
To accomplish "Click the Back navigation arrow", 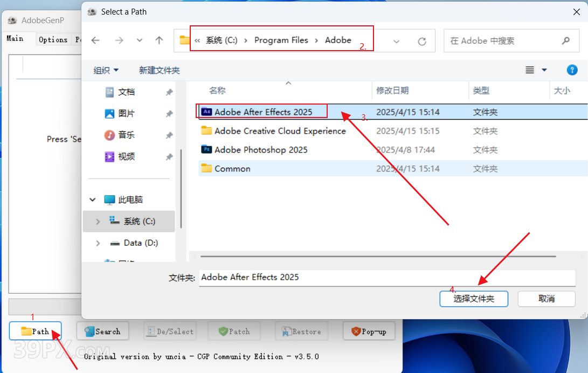I will pos(95,40).
